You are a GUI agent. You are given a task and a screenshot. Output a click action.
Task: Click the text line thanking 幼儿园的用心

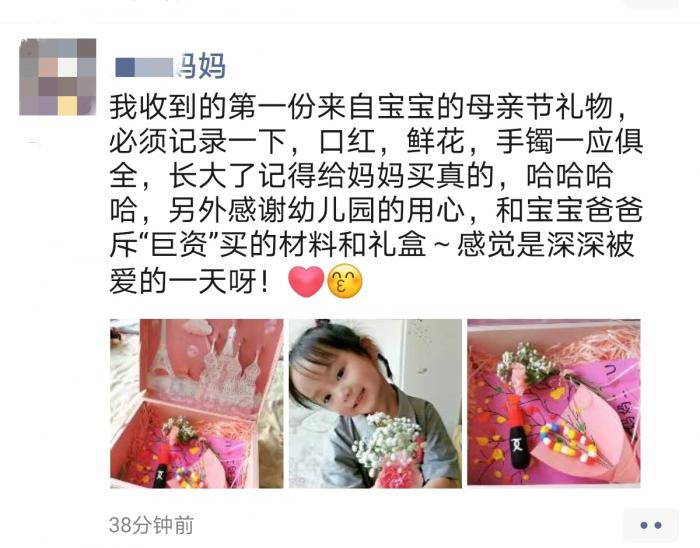pos(376,211)
